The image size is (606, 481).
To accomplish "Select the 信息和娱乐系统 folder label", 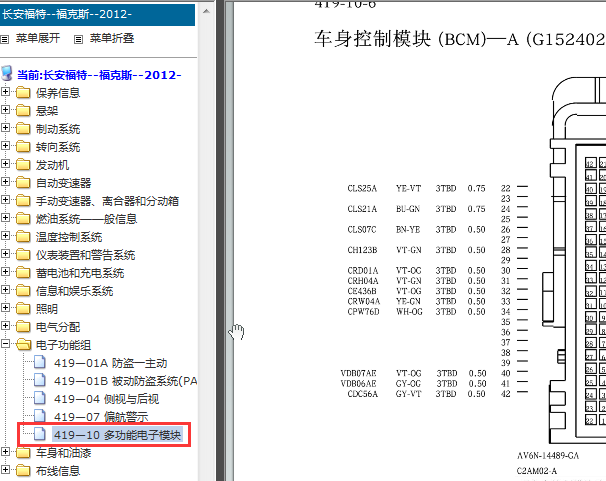I will (74, 291).
